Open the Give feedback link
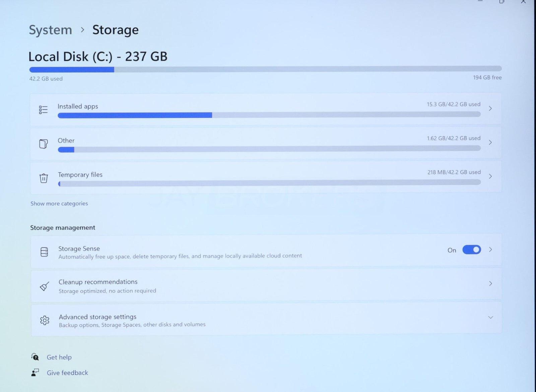 [x=67, y=373]
